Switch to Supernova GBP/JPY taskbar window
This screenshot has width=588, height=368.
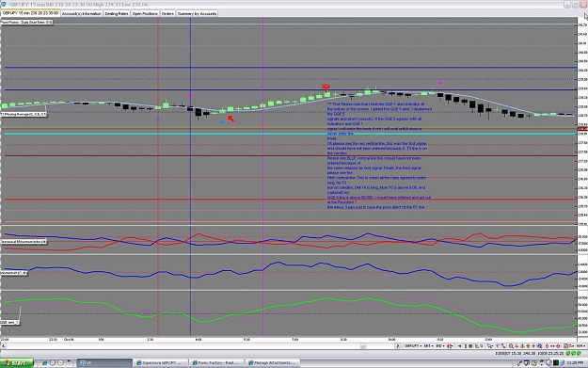coord(161,362)
